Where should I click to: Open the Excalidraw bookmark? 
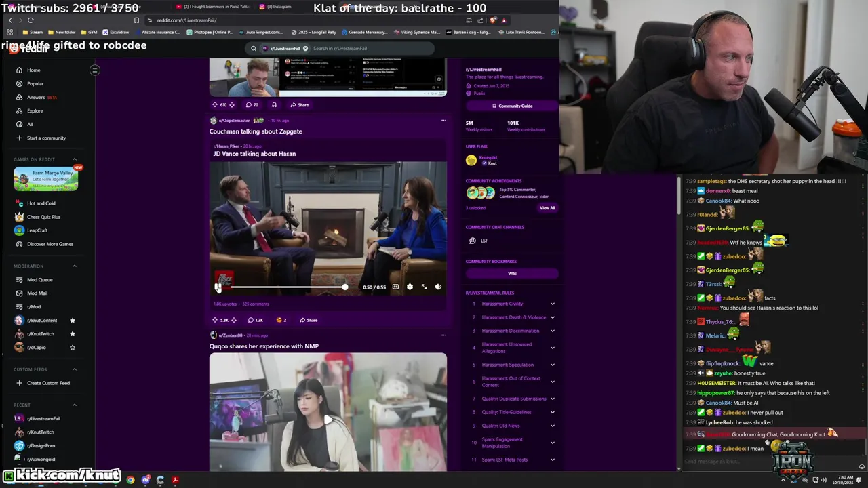pos(116,32)
